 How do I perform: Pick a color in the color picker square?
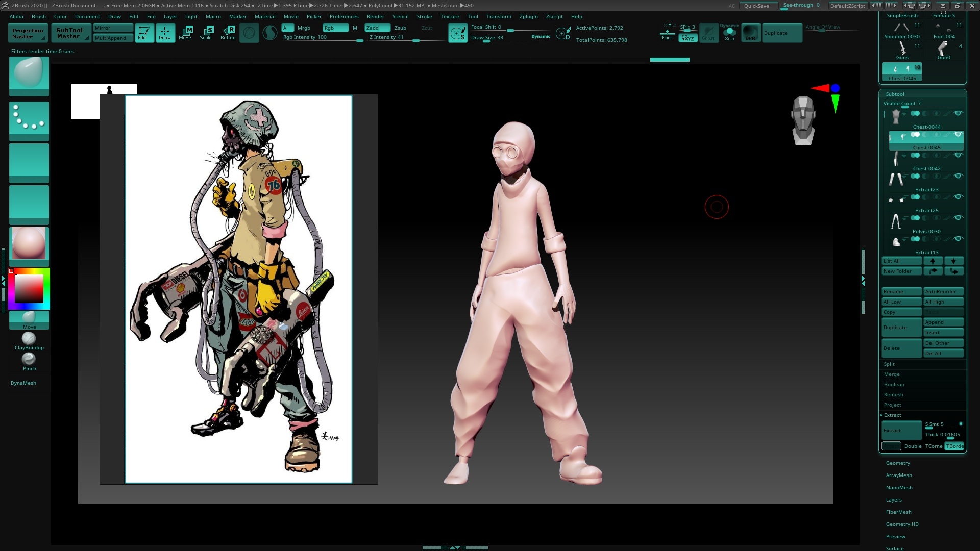[29, 289]
